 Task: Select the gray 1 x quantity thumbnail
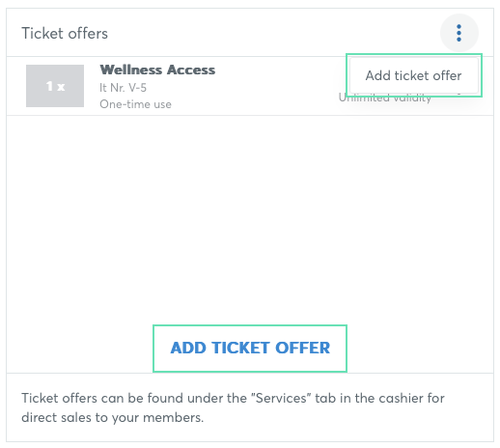55,86
